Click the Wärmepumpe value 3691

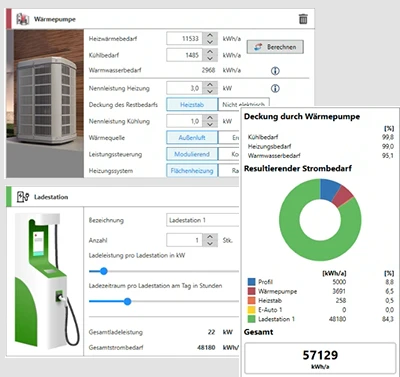[339, 291]
